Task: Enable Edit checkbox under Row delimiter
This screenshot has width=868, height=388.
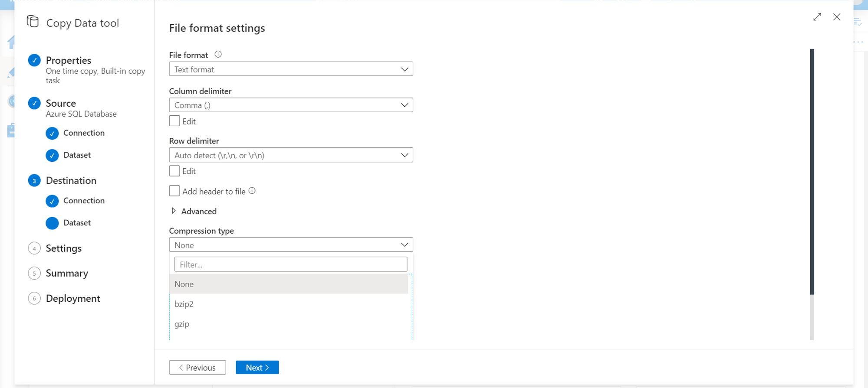Action: click(174, 171)
